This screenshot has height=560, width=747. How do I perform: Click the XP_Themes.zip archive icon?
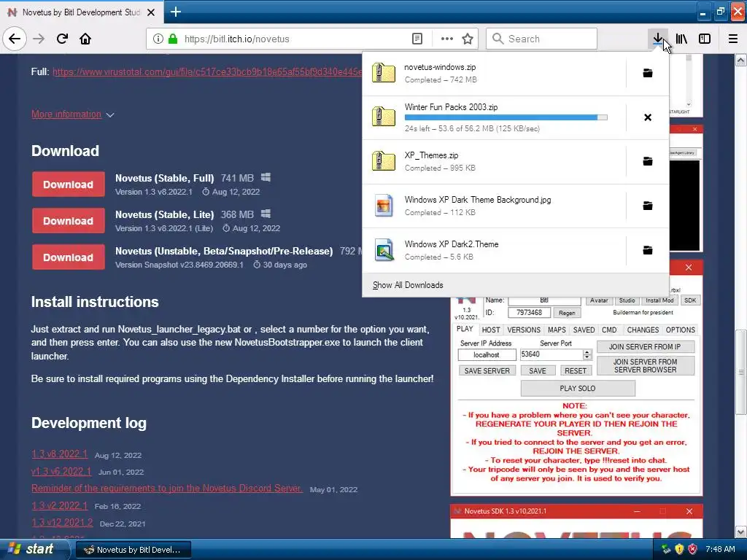tap(384, 161)
